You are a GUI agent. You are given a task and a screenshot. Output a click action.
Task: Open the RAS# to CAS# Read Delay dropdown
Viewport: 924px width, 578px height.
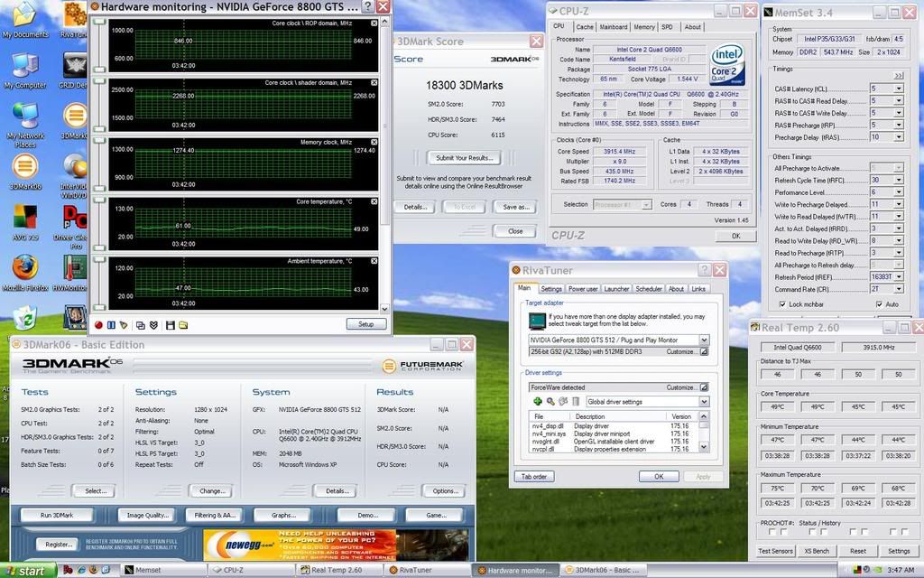899,101
